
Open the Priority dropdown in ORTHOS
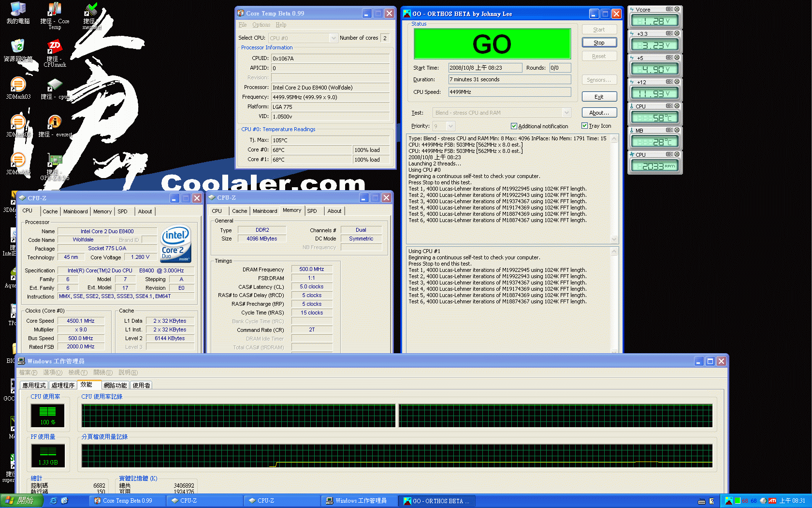450,126
